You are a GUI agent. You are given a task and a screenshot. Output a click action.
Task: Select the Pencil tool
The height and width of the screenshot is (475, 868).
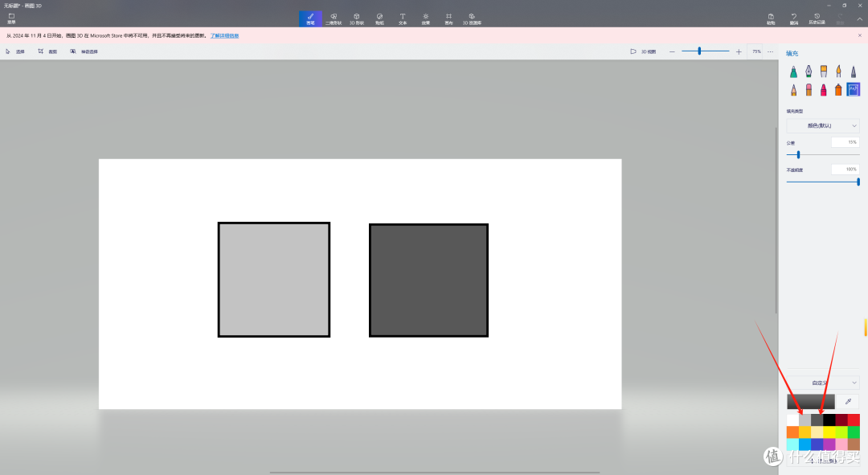[x=793, y=90]
